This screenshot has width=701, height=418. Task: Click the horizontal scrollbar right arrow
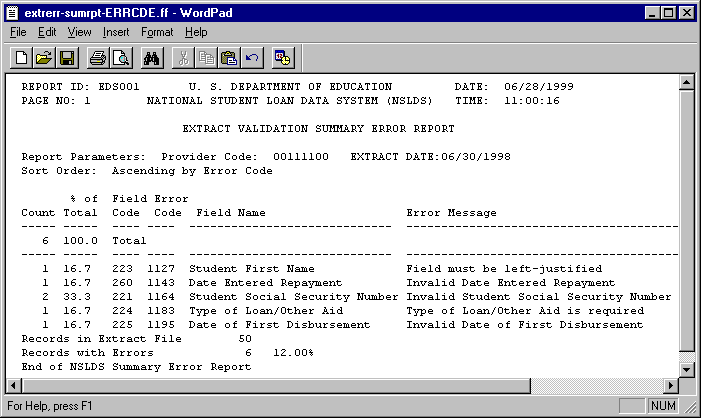tap(671, 385)
